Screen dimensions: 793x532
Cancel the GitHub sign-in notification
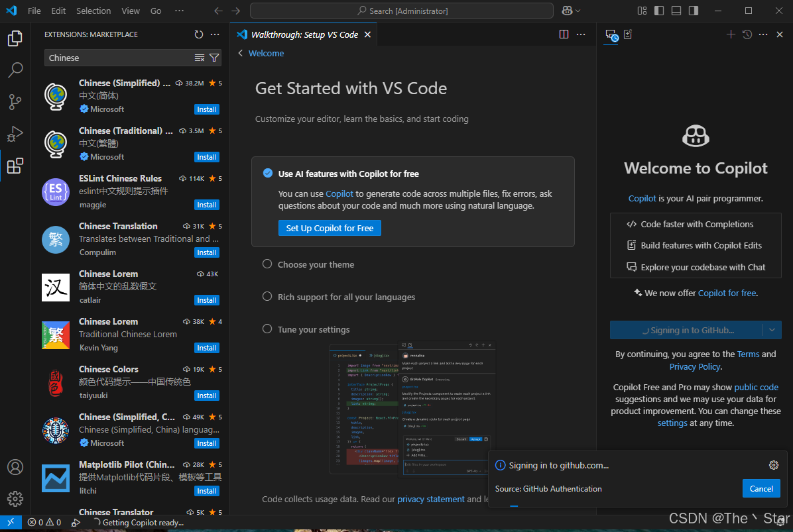coord(761,488)
